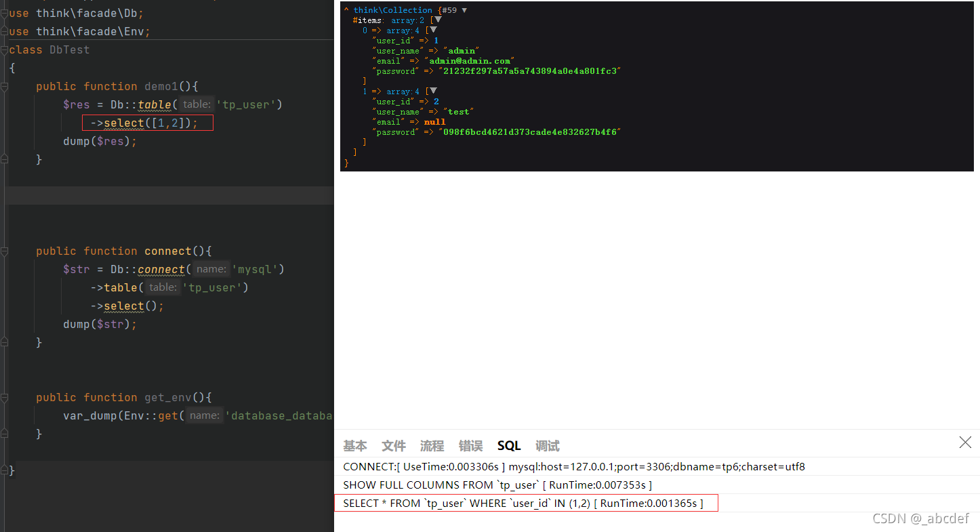Click the ->select(); line in connect
This screenshot has height=532, width=980.
[x=127, y=306]
